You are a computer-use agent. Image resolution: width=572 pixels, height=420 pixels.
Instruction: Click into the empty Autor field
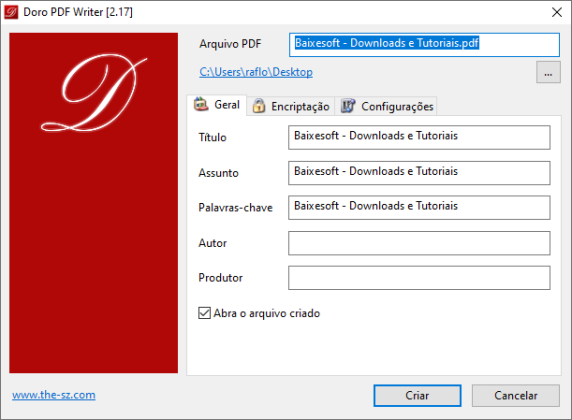(419, 243)
